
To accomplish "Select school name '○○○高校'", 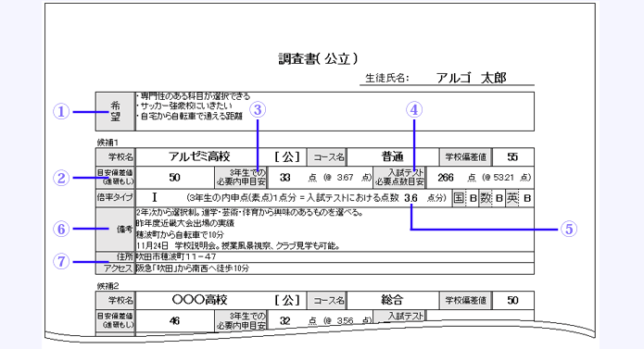I will [199, 300].
